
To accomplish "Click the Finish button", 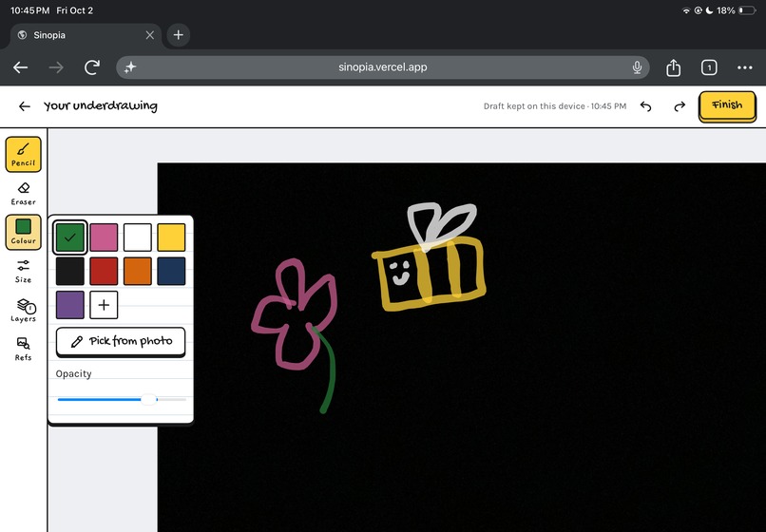I will pos(727,105).
